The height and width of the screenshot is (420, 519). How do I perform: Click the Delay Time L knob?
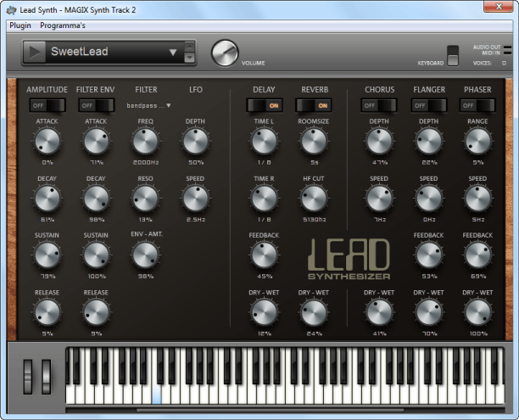pyautogui.click(x=264, y=141)
